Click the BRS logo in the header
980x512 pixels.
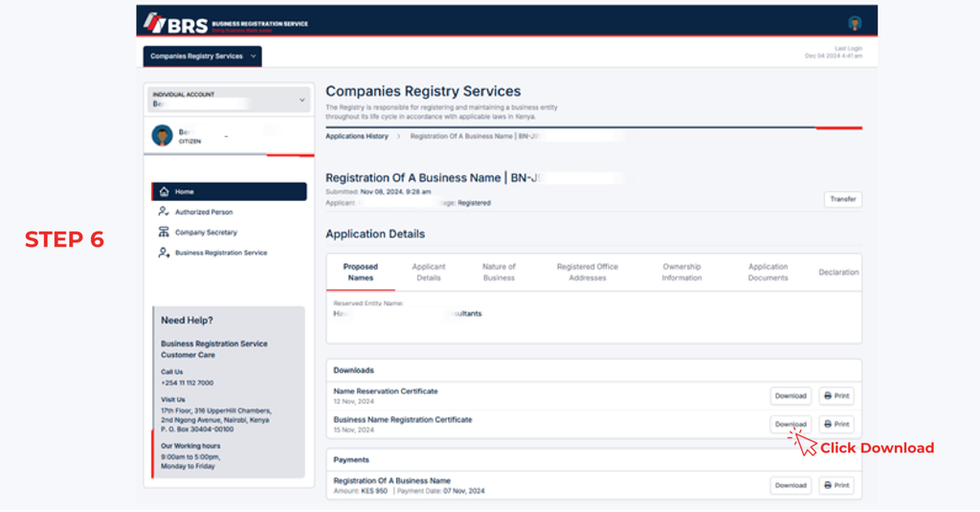[226, 24]
